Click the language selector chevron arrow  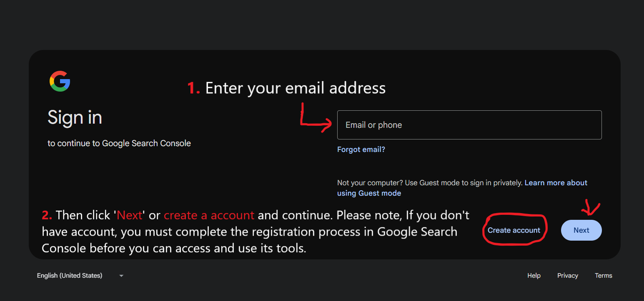tap(121, 275)
